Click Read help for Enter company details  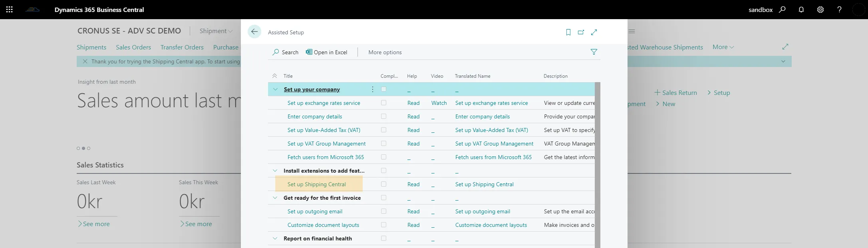click(x=413, y=116)
